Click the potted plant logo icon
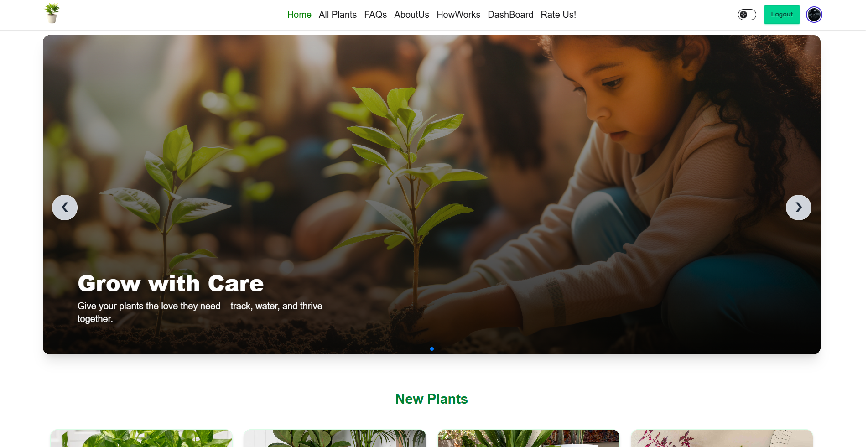The height and width of the screenshot is (447, 868). tap(52, 13)
